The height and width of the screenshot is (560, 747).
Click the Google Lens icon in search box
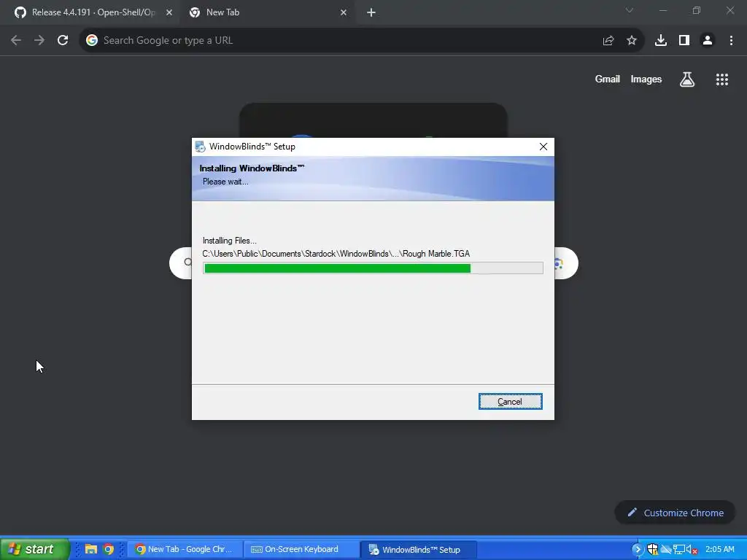click(x=559, y=262)
